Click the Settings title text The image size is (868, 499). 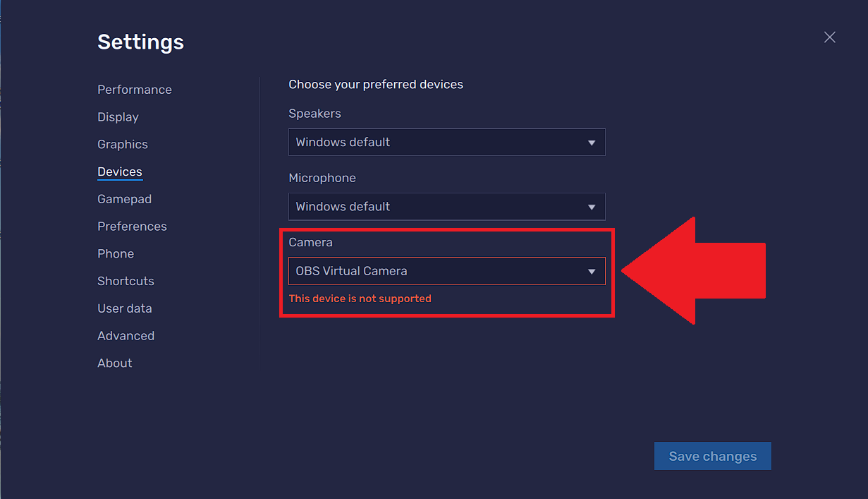(140, 42)
